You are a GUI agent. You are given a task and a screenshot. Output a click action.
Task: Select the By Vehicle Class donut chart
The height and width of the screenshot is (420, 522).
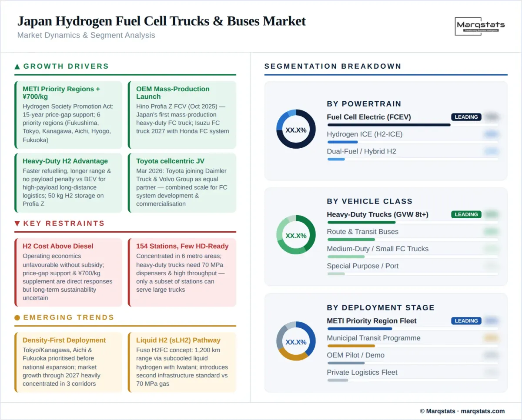click(x=296, y=236)
